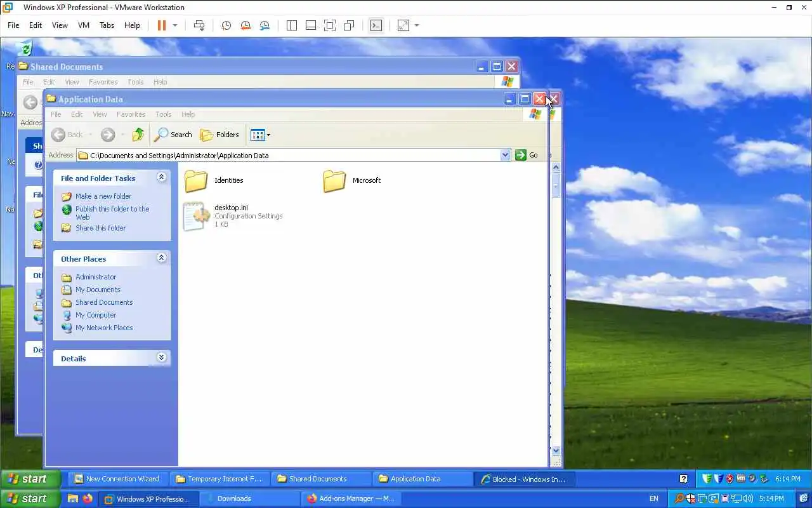Switch to Add-ons Manager Firefox taskbar item
Image resolution: width=812 pixels, height=508 pixels.
pos(351,498)
